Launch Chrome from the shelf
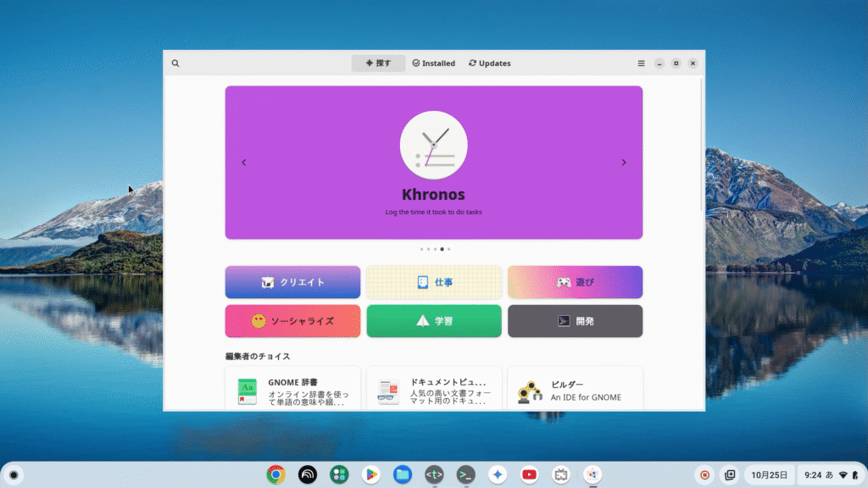Screen dimensions: 868x488 (x=275, y=474)
